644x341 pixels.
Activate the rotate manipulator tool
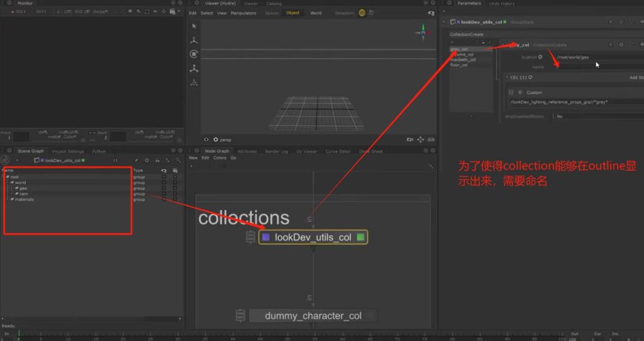point(194,54)
